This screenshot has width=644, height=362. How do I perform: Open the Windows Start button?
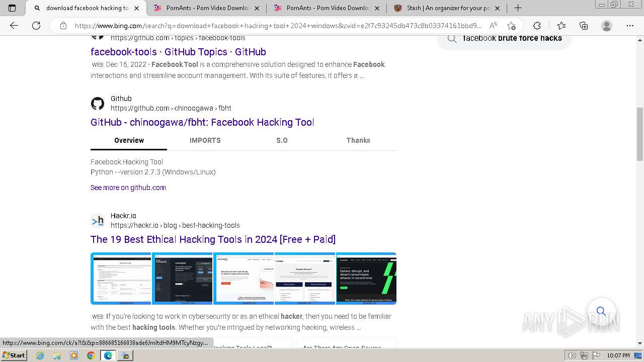click(14, 355)
